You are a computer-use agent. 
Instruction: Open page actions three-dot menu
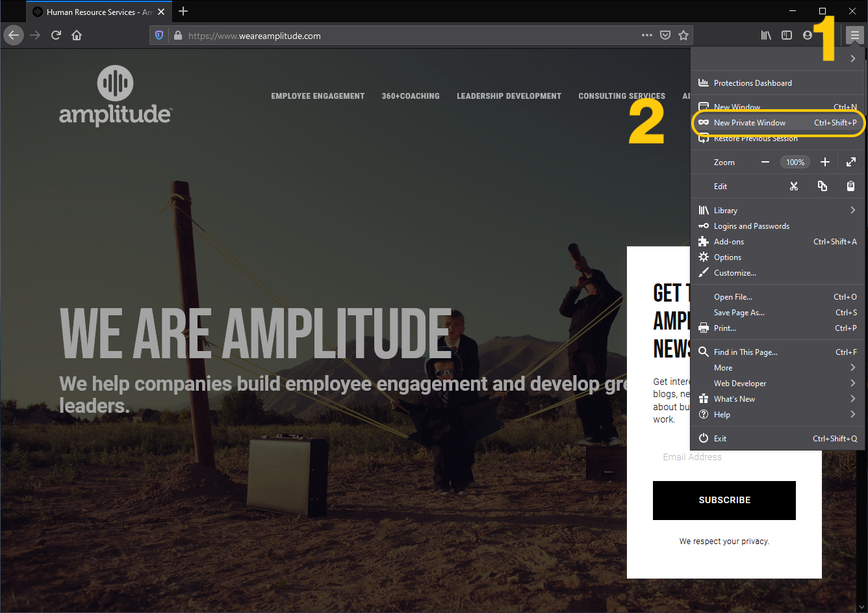click(x=646, y=35)
